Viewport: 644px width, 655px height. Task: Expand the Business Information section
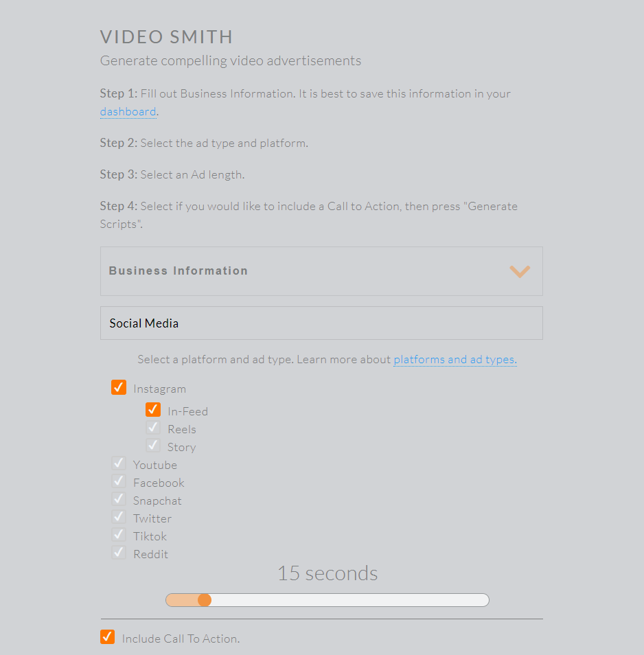(x=321, y=271)
